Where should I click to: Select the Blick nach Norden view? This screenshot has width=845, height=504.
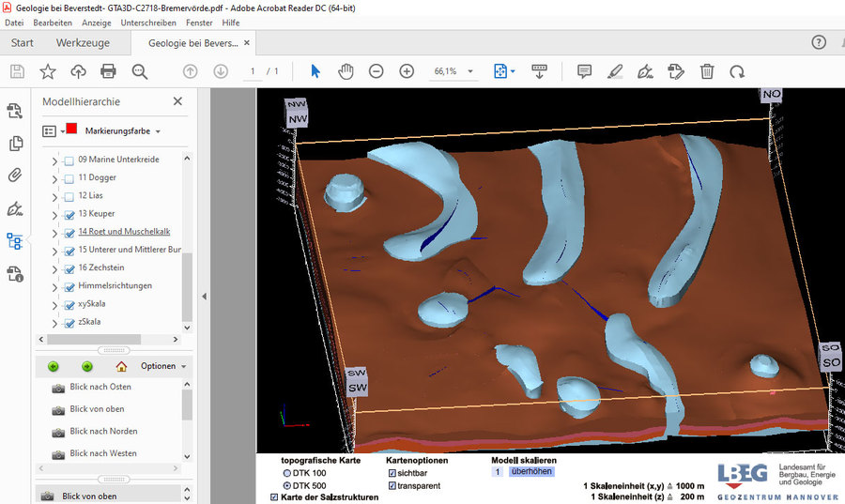(x=103, y=432)
